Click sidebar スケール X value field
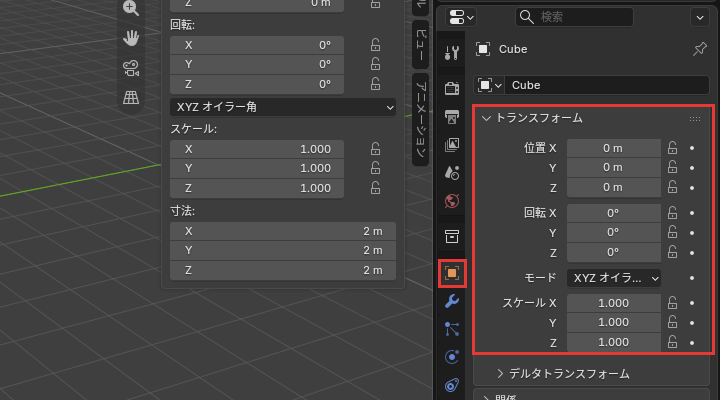This screenshot has height=400, width=720. (x=257, y=149)
